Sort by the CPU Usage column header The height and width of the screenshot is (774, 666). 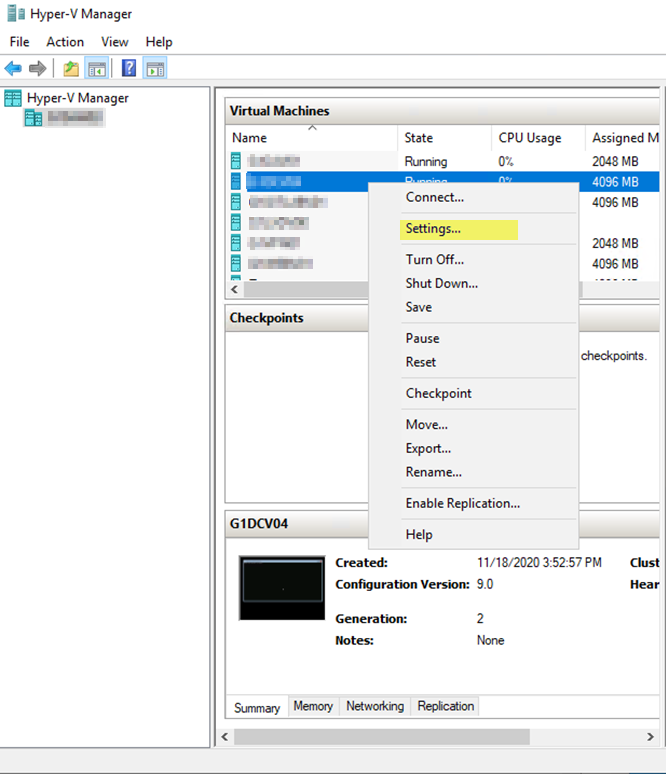(539, 138)
